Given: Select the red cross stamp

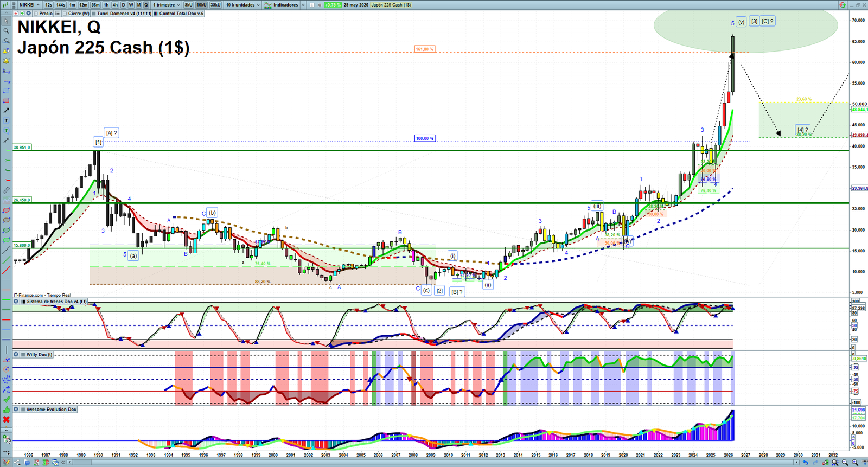Looking at the screenshot, I should 6,419.
